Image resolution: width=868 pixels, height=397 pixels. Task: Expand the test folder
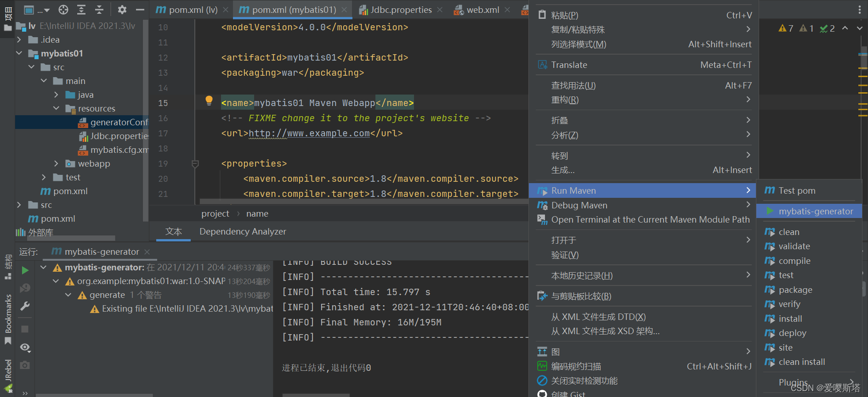point(44,177)
